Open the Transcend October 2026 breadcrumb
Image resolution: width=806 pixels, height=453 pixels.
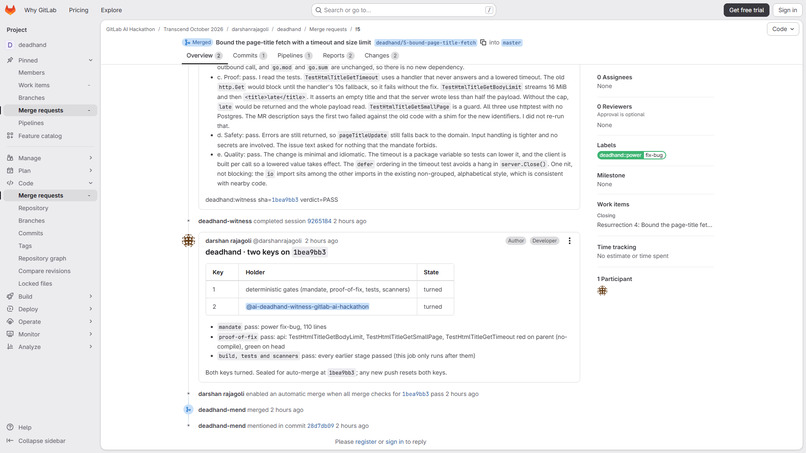tap(193, 29)
